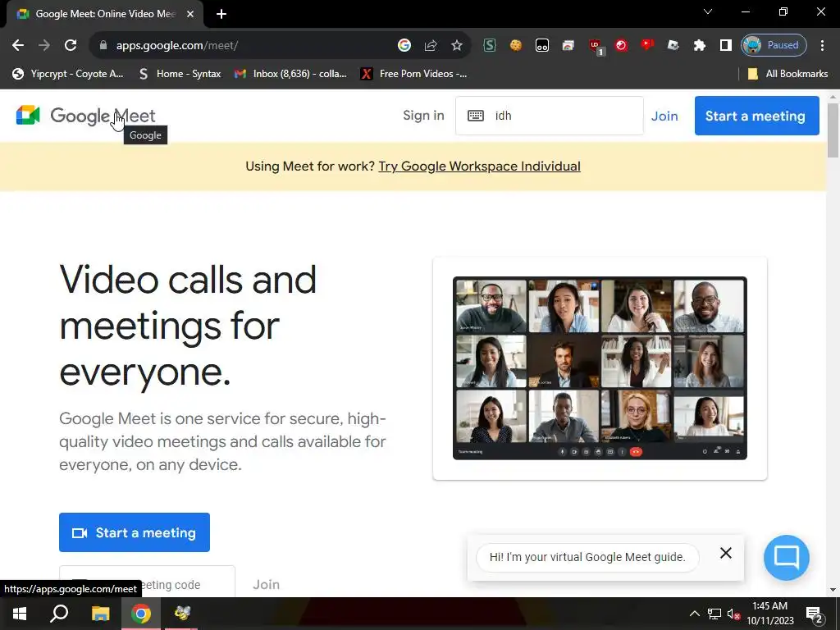Open File Explorer from the taskbar

coord(100,614)
